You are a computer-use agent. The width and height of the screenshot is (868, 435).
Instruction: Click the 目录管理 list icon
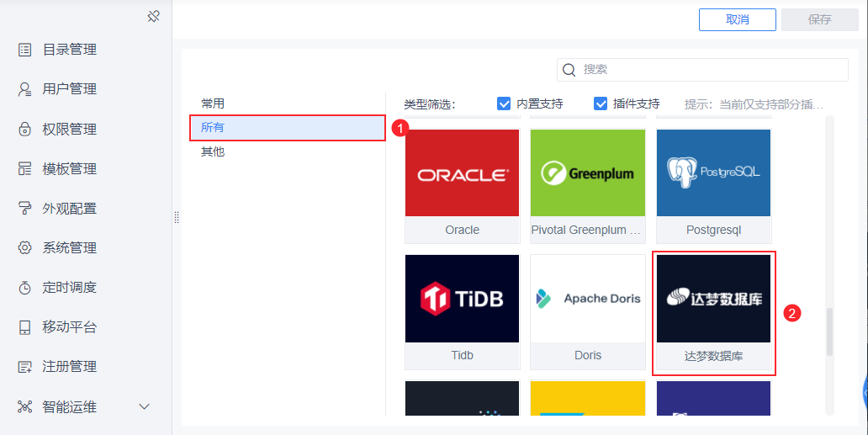(x=25, y=50)
